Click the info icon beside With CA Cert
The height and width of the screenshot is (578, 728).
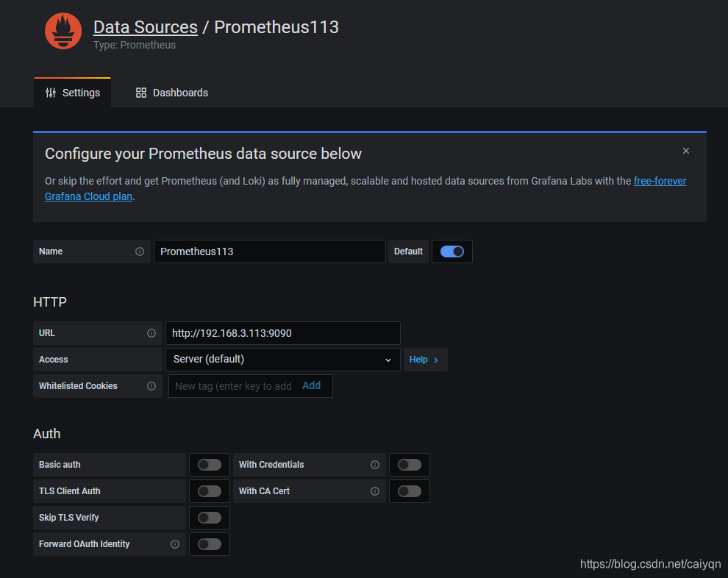pos(375,491)
